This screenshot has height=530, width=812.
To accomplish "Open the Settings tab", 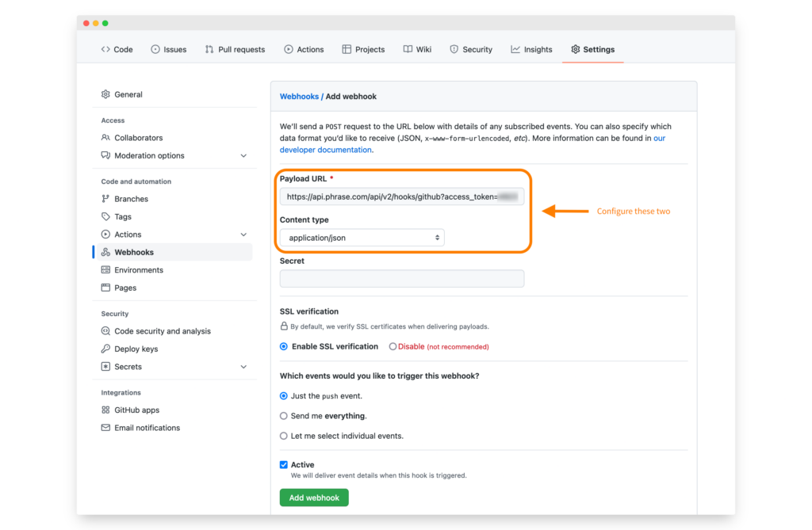I will (x=592, y=49).
